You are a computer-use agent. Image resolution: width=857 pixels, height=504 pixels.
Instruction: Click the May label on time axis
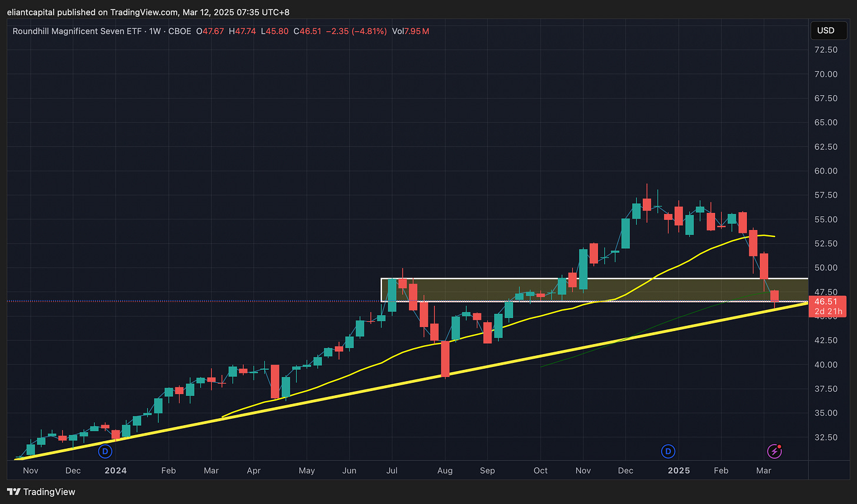point(307,470)
